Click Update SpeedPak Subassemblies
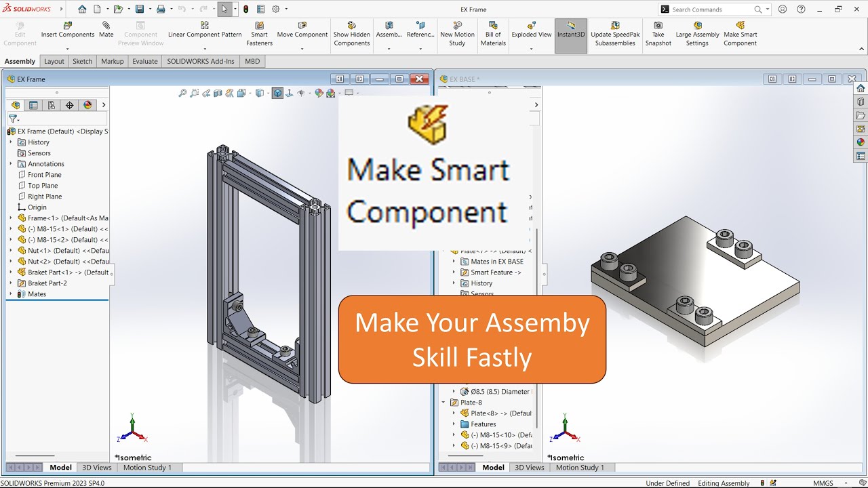 coord(615,34)
